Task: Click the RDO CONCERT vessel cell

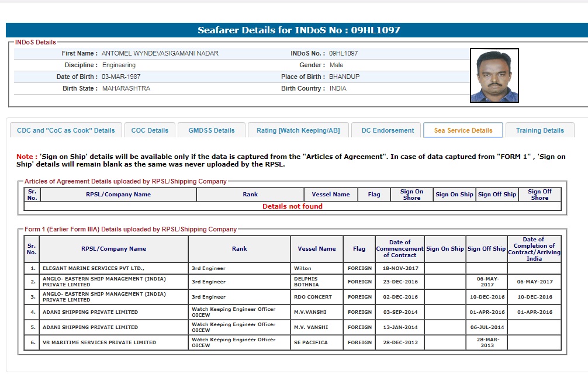Action: [313, 297]
